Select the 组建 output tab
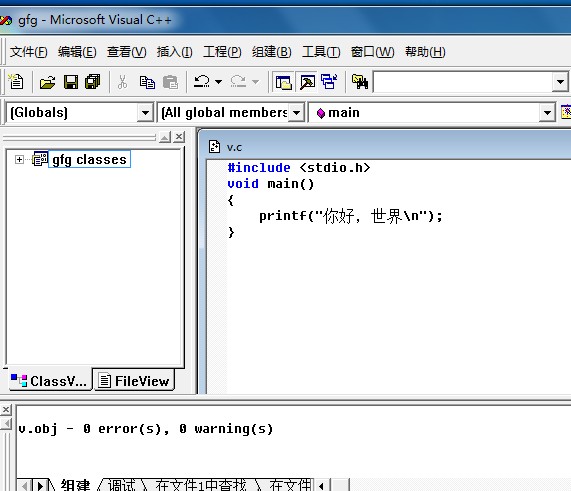Screen dimensions: 571x491 [x=74, y=485]
